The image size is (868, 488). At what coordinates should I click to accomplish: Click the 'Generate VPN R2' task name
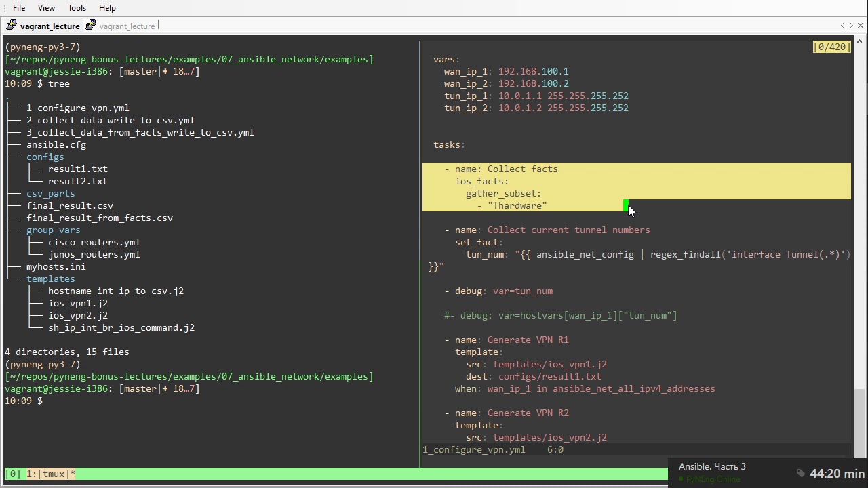coord(528,413)
